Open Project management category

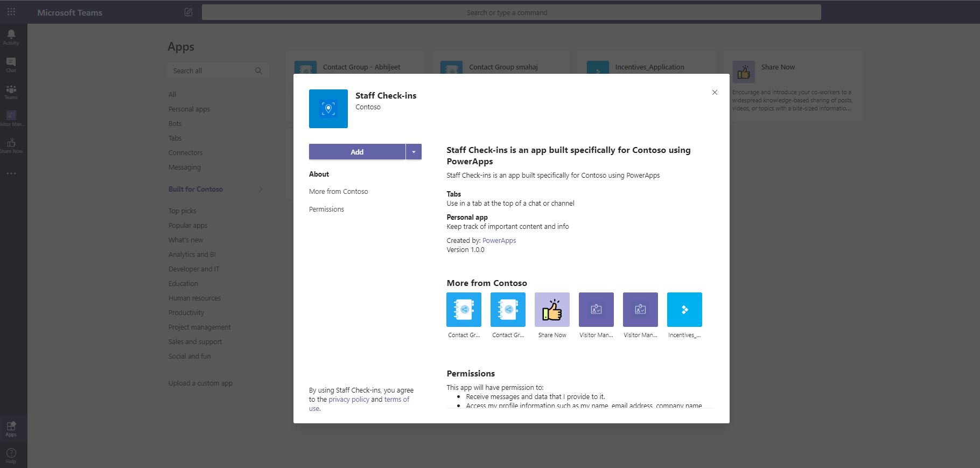point(199,327)
